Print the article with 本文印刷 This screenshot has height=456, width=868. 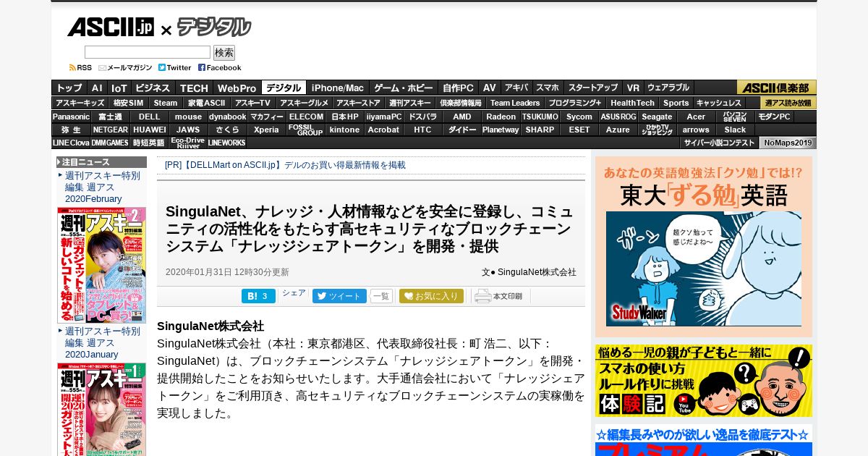(x=500, y=296)
